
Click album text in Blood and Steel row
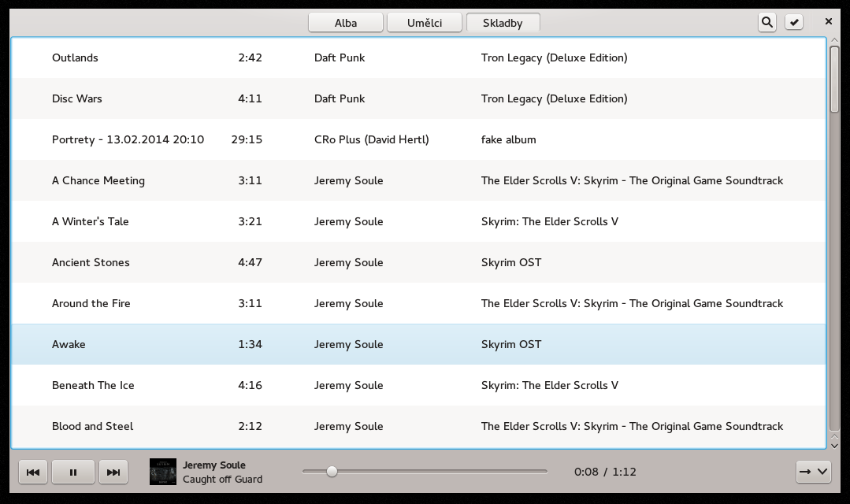pyautogui.click(x=632, y=427)
